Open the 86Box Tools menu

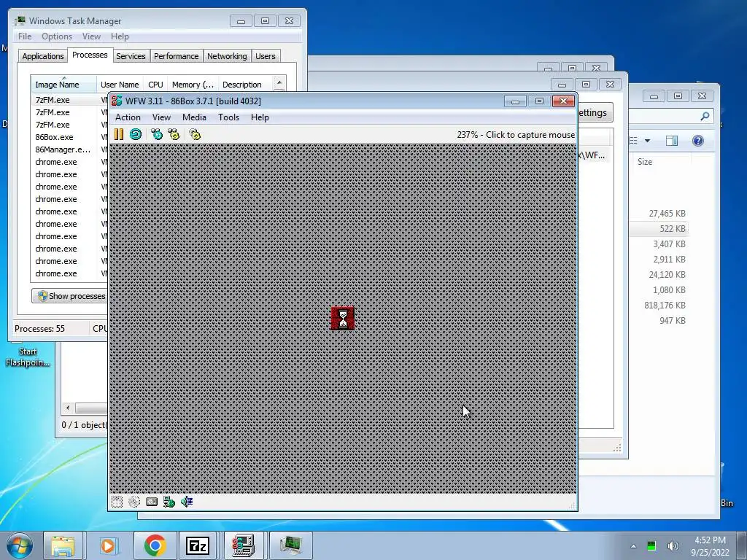228,117
